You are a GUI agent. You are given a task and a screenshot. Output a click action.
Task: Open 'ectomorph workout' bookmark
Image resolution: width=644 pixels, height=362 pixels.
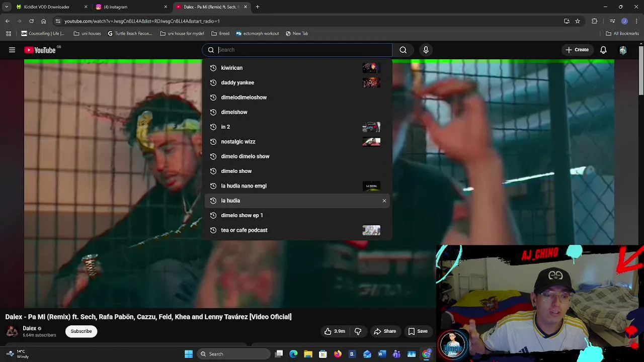pos(258,34)
